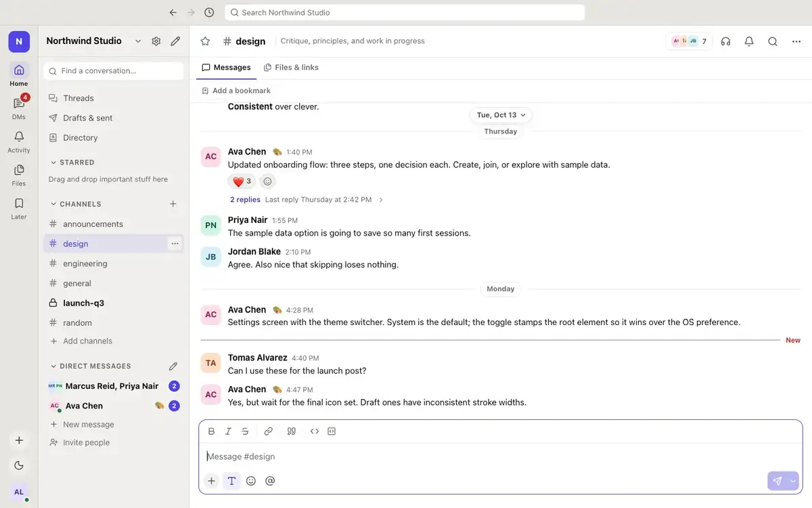This screenshot has height=508, width=812.
Task: Apply strikethrough formatting
Action: tap(245, 431)
